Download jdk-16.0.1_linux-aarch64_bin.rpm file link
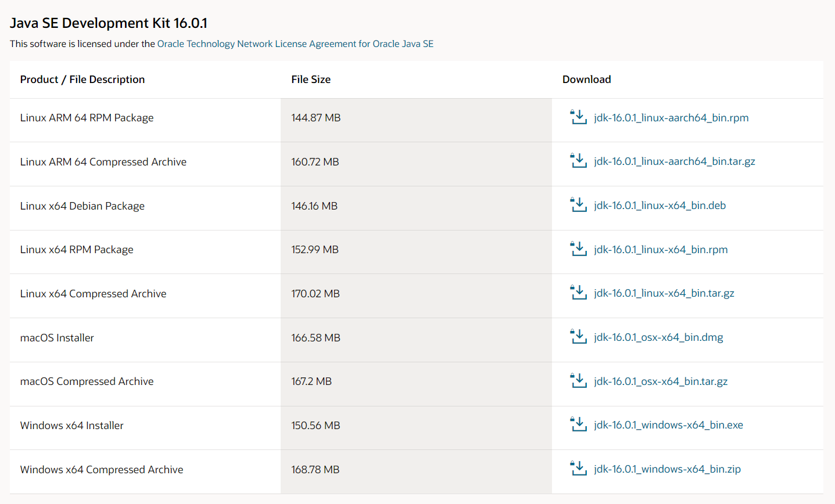Viewport: 835px width, 504px height. [x=671, y=118]
